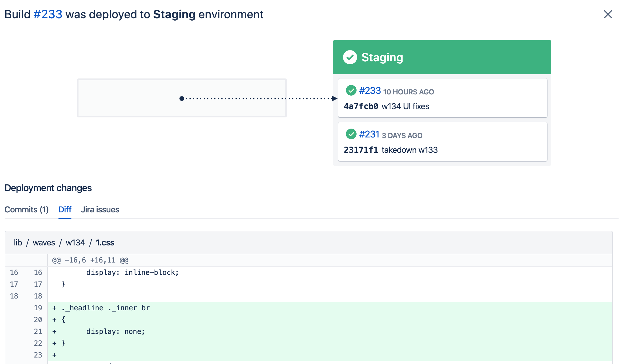
Task: Open the Jira issues tab
Action: [100, 209]
